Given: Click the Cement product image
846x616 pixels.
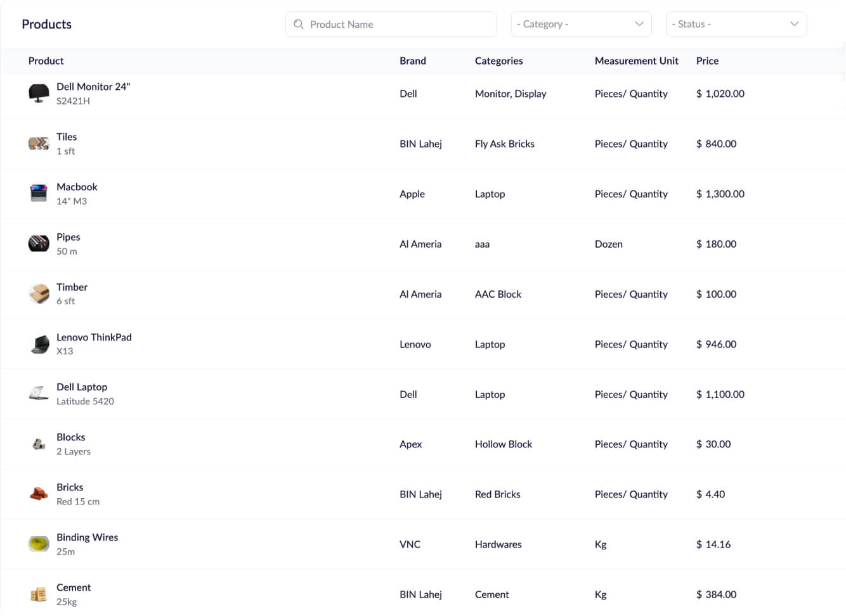Looking at the screenshot, I should [38, 594].
